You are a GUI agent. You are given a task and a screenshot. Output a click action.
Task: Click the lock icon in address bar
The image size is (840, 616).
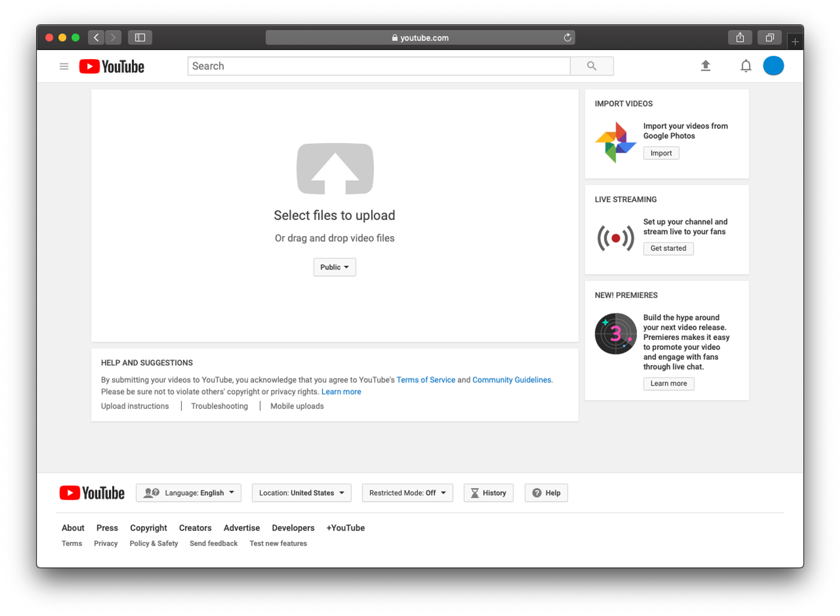coord(395,38)
